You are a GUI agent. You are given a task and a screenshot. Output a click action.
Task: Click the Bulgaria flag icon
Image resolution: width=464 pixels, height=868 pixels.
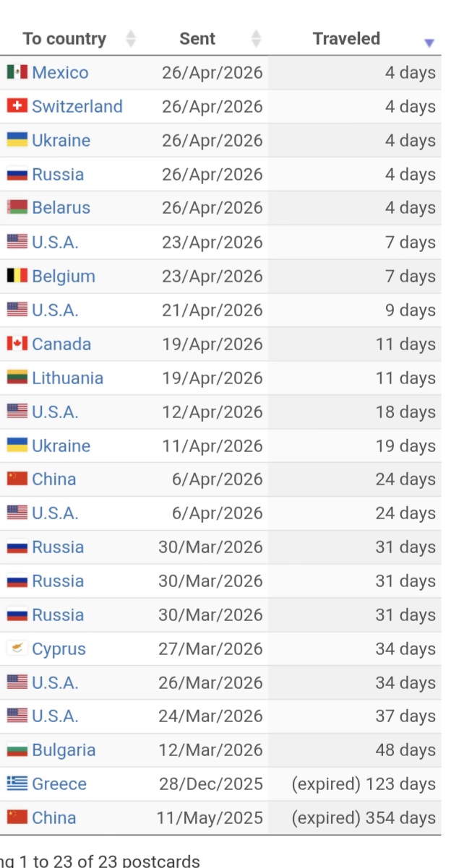click(x=17, y=750)
